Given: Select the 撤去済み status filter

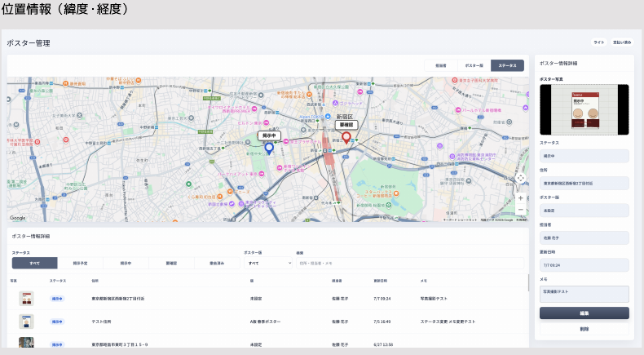Looking at the screenshot, I should click(x=217, y=264).
